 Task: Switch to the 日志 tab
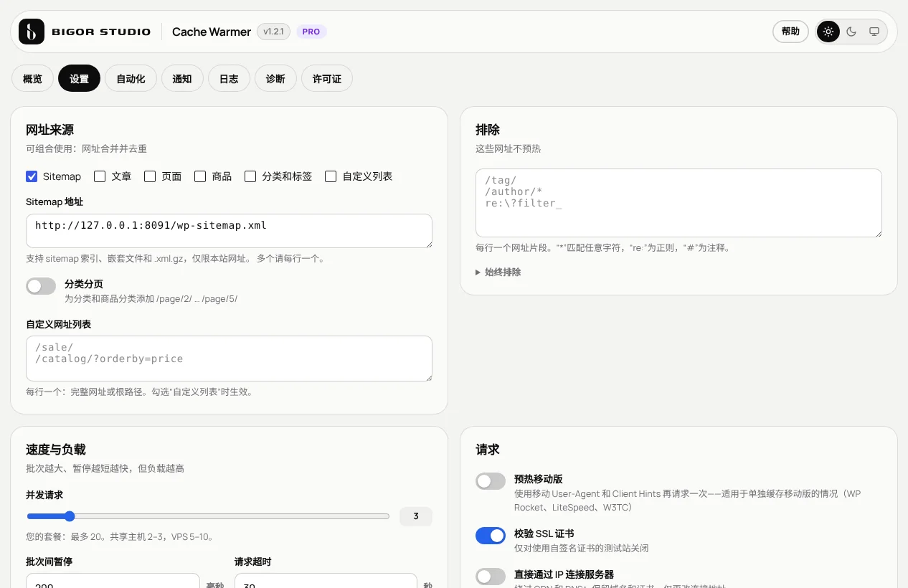229,79
